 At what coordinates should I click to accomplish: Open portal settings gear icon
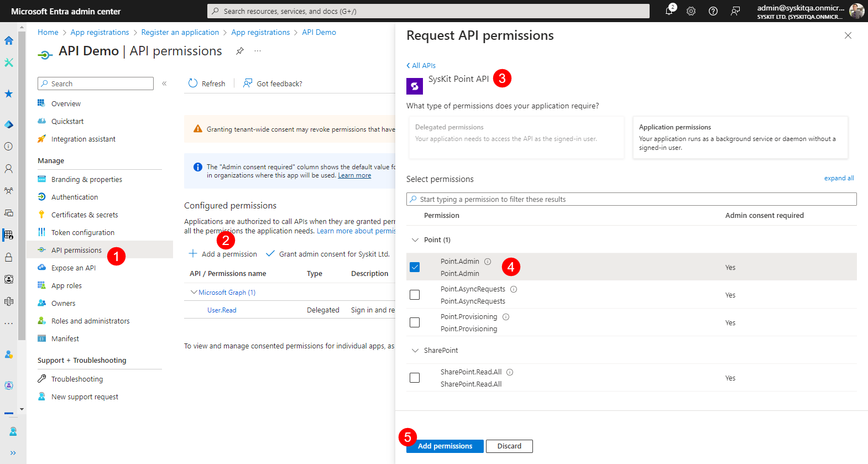691,11
